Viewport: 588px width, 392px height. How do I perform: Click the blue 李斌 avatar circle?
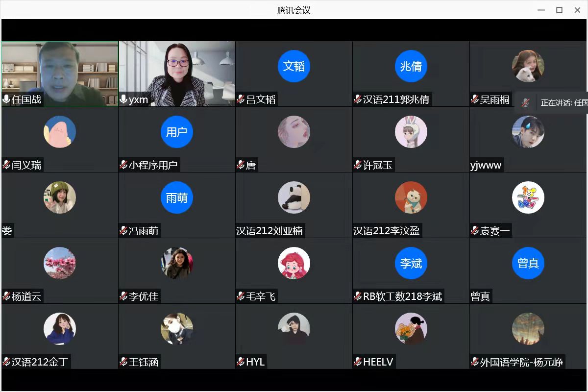click(411, 263)
